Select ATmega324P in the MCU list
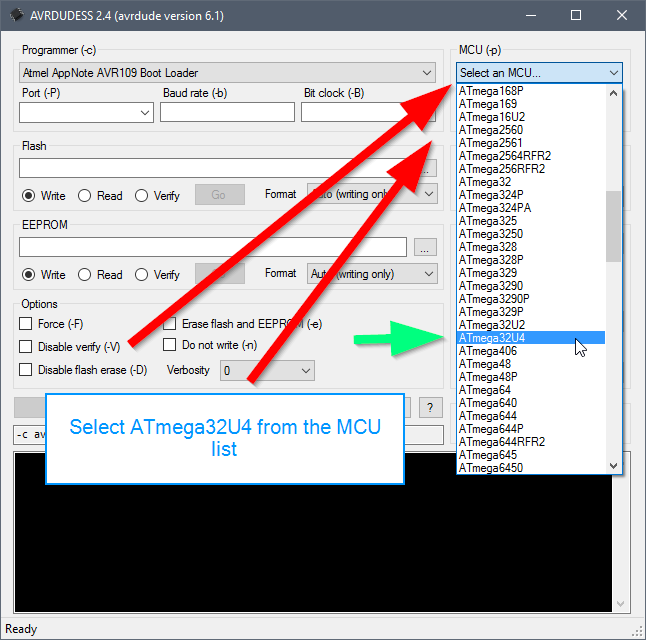This screenshot has height=640, width=646. click(x=531, y=195)
